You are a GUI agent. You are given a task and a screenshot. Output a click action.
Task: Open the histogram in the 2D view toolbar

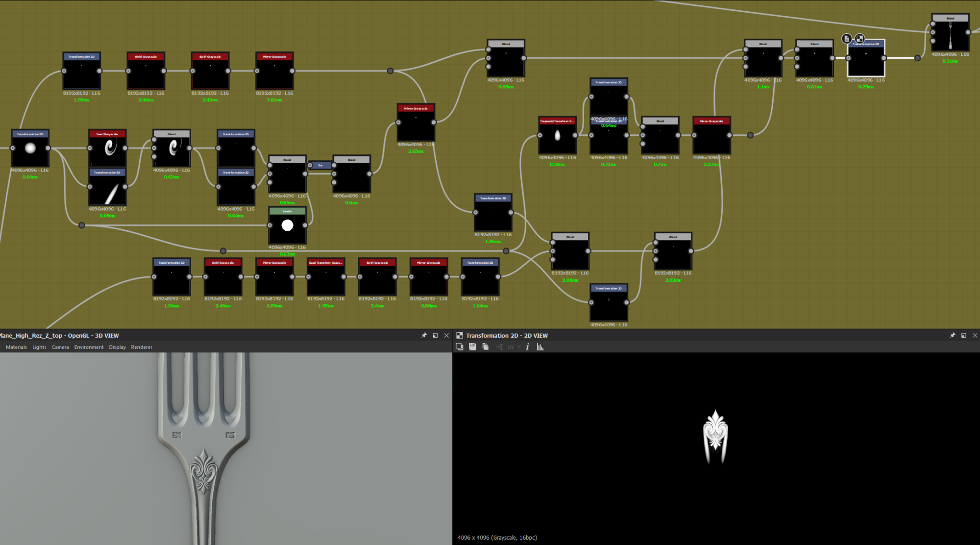(541, 347)
